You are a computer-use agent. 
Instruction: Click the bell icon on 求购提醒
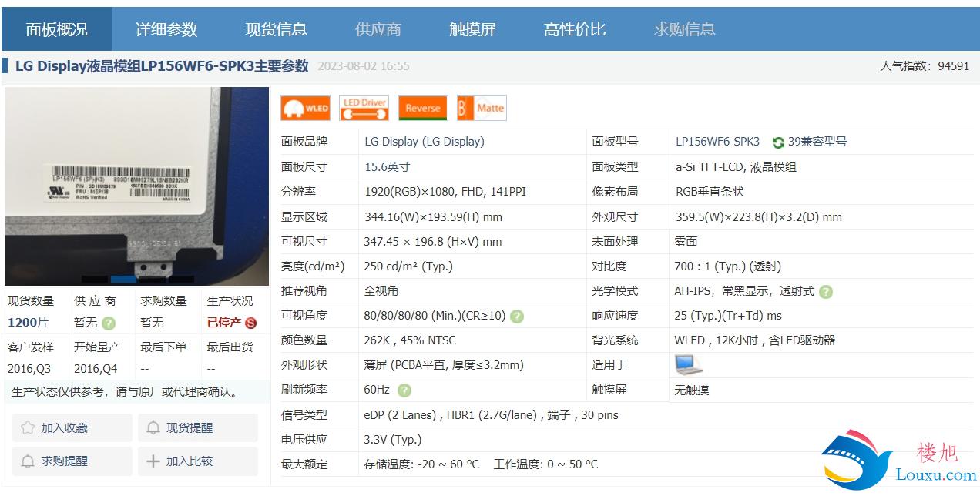28,461
